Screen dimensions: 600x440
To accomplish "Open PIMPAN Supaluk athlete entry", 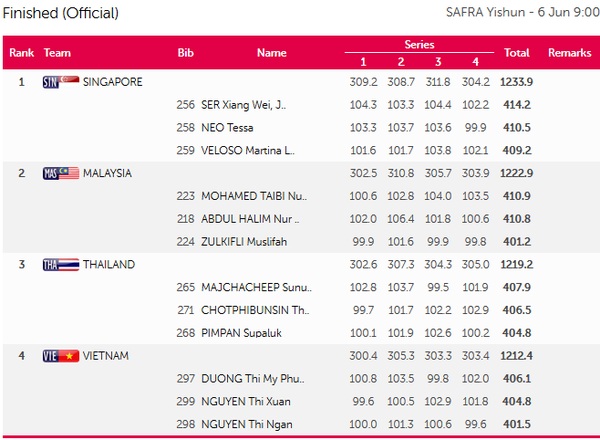I will (243, 332).
